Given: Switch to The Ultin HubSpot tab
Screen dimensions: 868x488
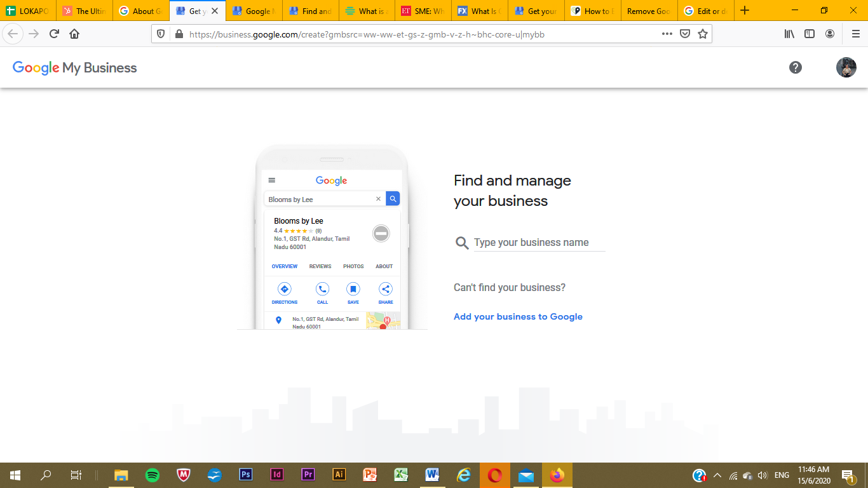Looking at the screenshot, I should pyautogui.click(x=85, y=11).
